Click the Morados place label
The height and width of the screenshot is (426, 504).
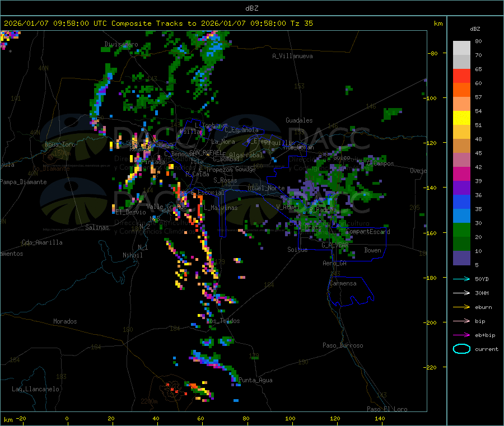click(x=65, y=321)
